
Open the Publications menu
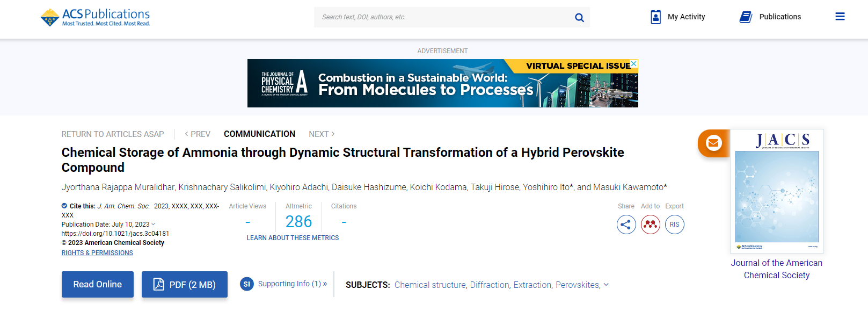(770, 17)
